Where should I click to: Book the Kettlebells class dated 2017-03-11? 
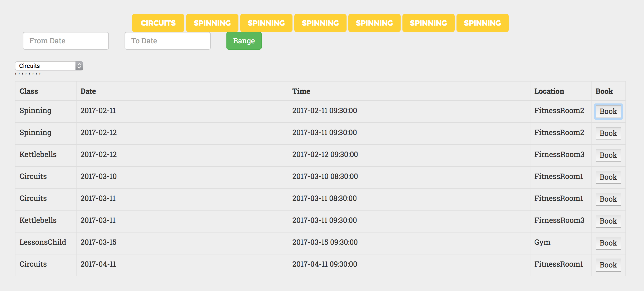[608, 221]
